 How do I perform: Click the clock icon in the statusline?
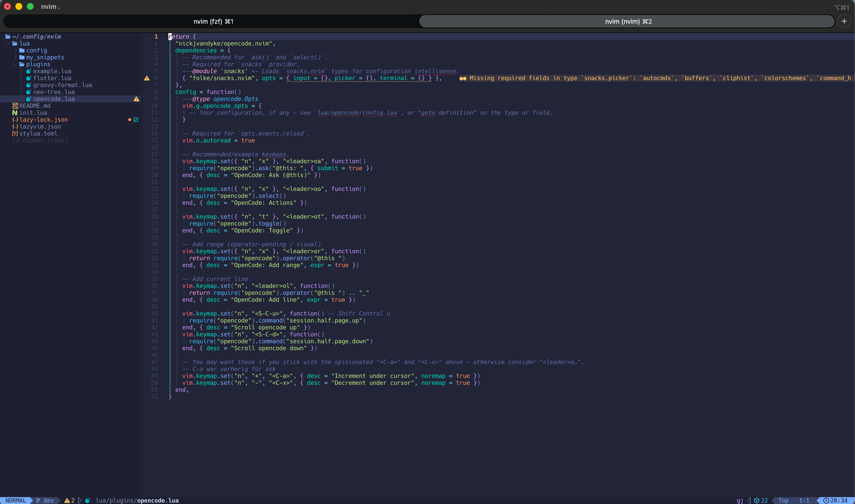(826, 501)
